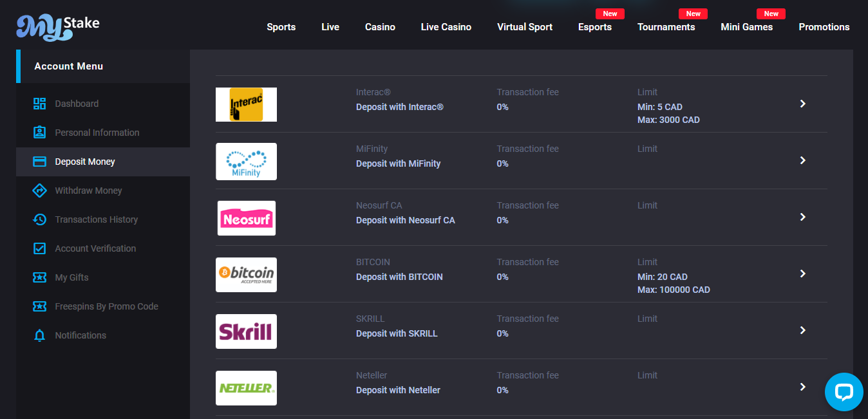This screenshot has width=868, height=419.
Task: Select the Bitcoin payment logo
Action: 246,275
